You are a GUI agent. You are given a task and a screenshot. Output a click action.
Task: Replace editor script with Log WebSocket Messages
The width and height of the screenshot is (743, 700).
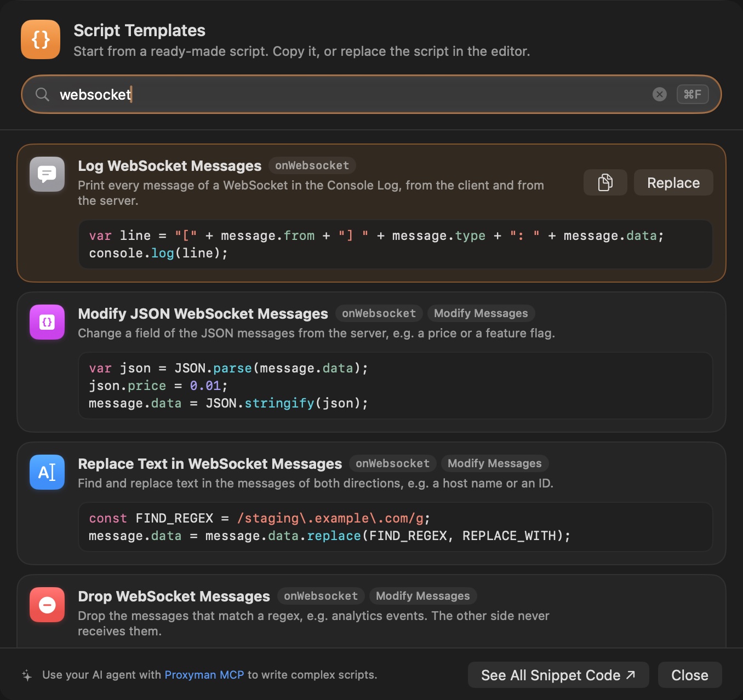673,182
